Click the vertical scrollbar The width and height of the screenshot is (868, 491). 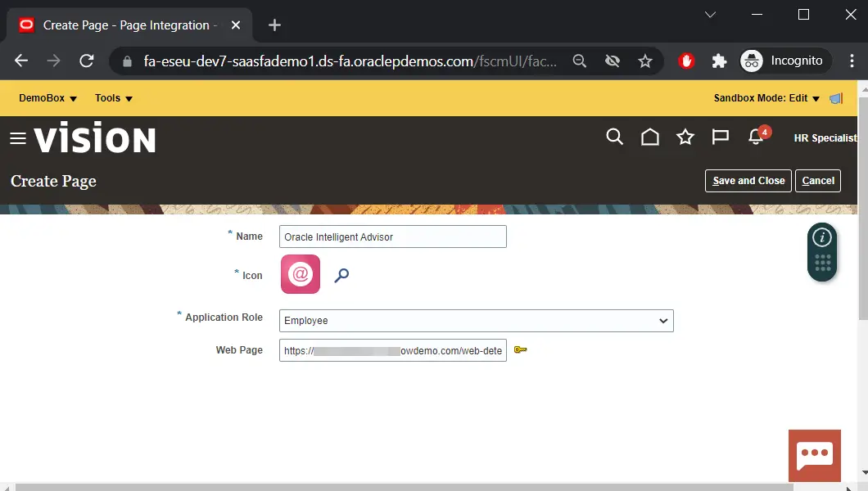(863, 207)
